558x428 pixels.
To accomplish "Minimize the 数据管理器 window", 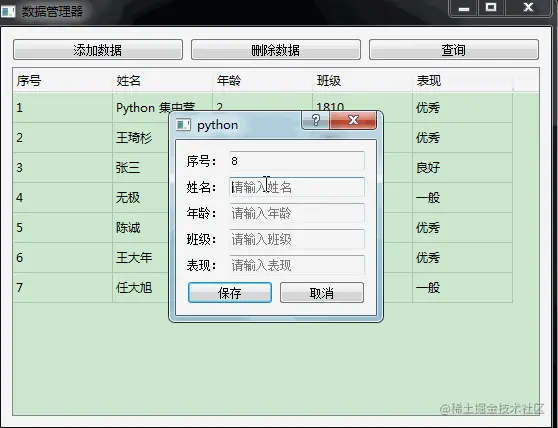I will pos(464,8).
